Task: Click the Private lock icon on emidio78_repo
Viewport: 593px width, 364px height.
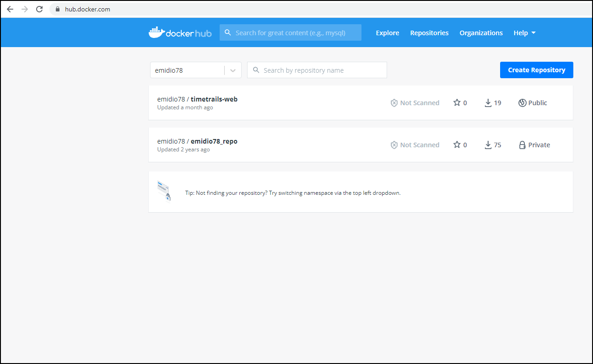Action: point(522,145)
